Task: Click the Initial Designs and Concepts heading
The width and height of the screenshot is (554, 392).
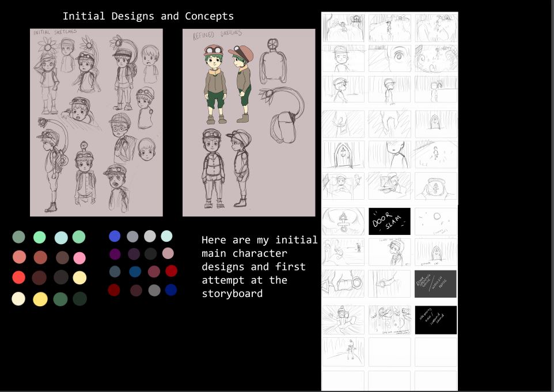Action: coord(148,16)
